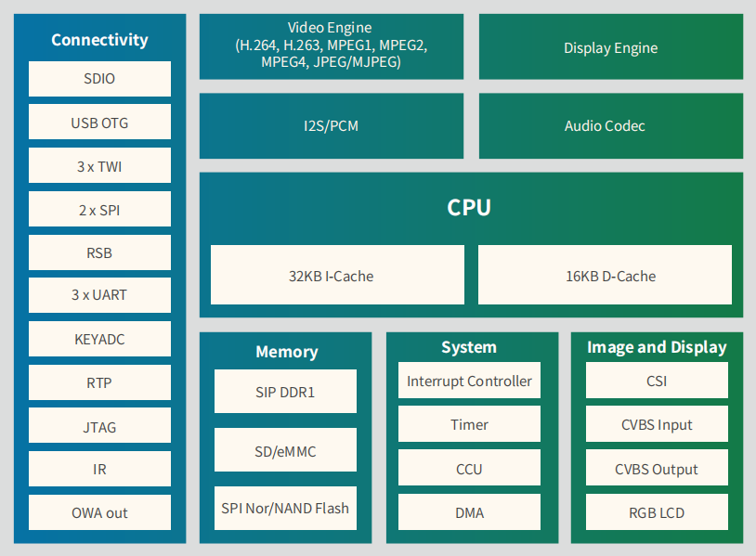This screenshot has width=756, height=556.
Task: Click the JTAG block
Action: (x=99, y=425)
